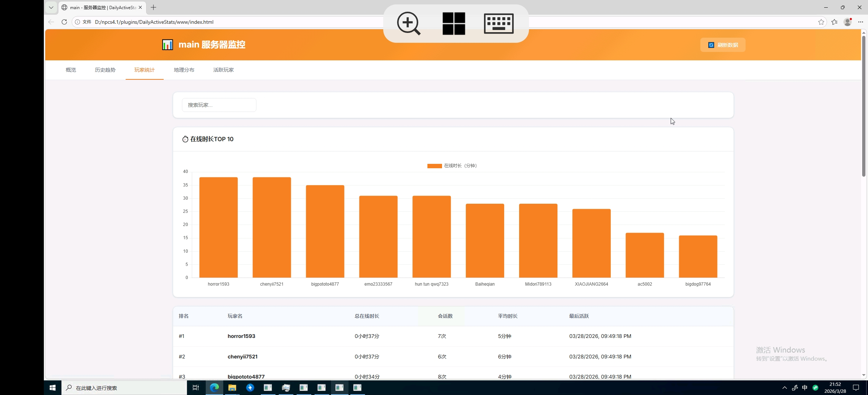Go back with the browser back arrow

tap(51, 22)
